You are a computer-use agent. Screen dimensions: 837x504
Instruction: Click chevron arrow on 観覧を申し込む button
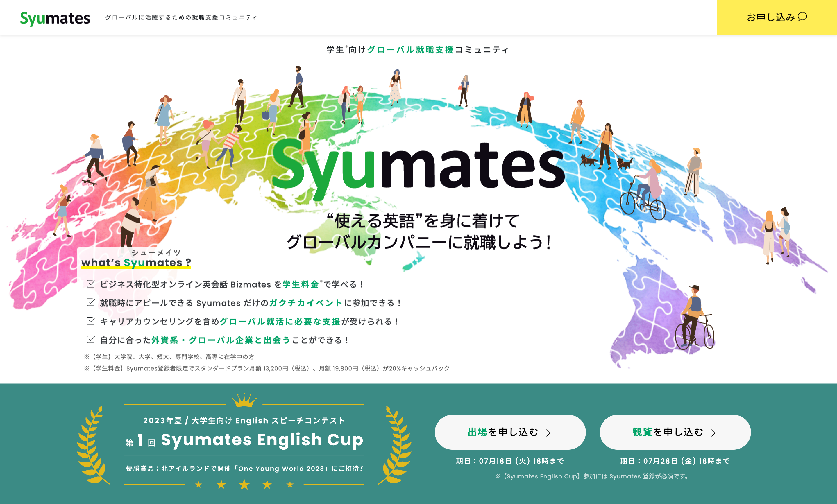coord(713,432)
